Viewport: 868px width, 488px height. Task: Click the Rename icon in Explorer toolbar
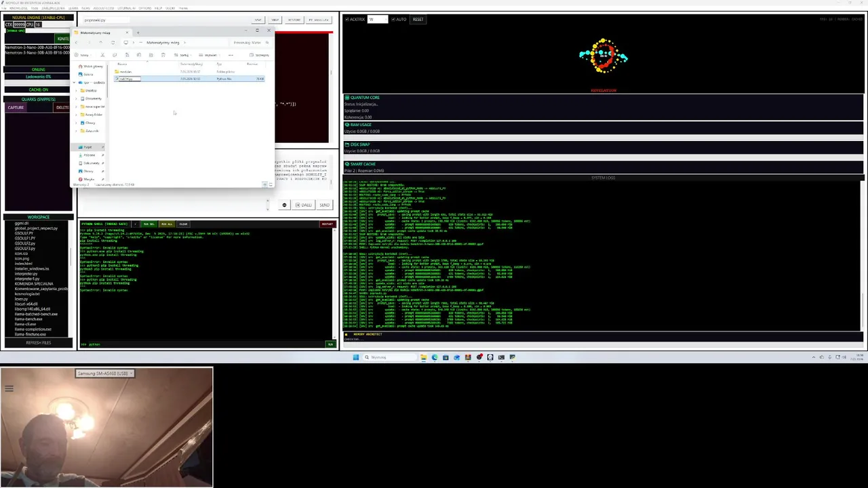(x=139, y=55)
